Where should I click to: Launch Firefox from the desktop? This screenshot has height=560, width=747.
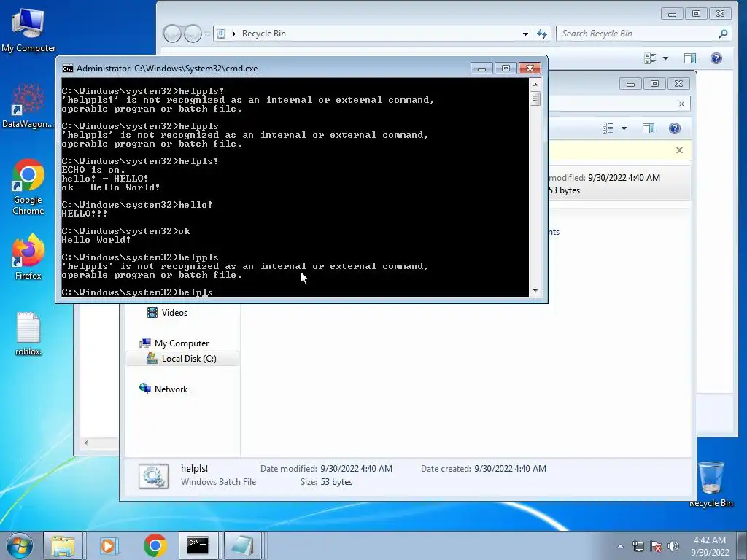(28, 257)
